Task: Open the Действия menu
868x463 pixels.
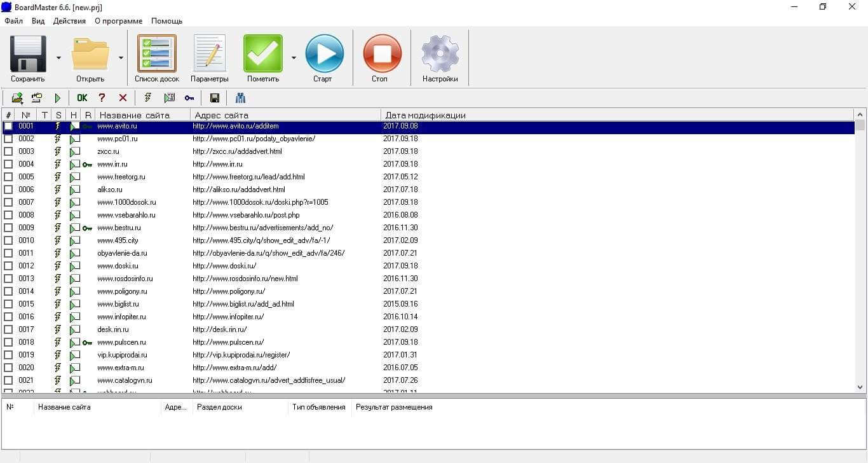Action: [x=69, y=21]
